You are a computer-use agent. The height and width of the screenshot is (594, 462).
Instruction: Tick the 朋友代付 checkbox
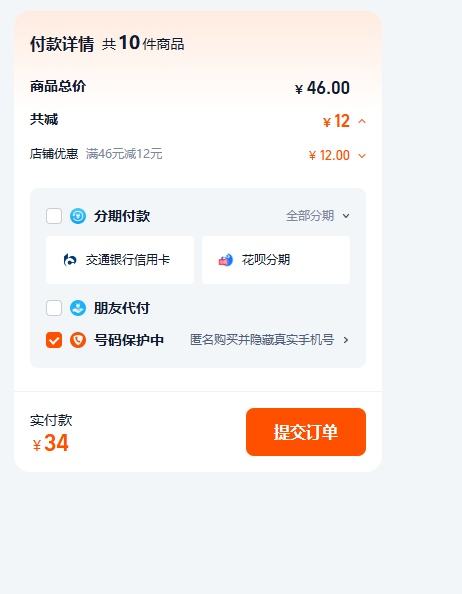point(54,308)
